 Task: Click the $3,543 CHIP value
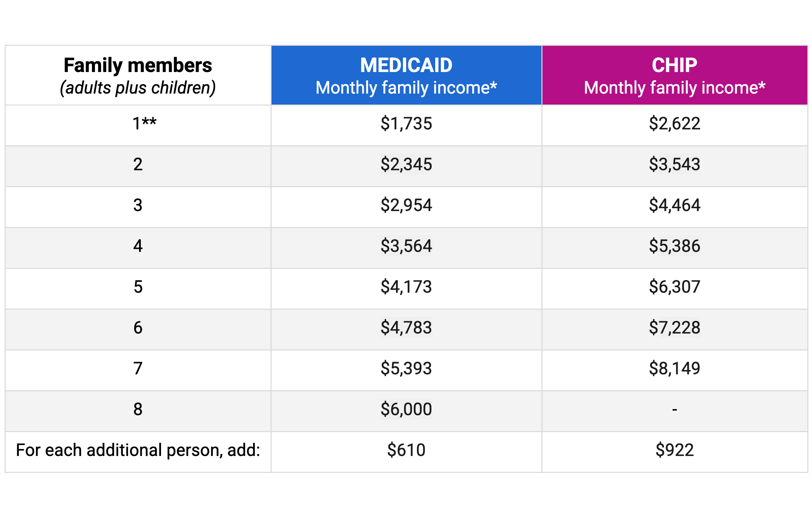674,164
